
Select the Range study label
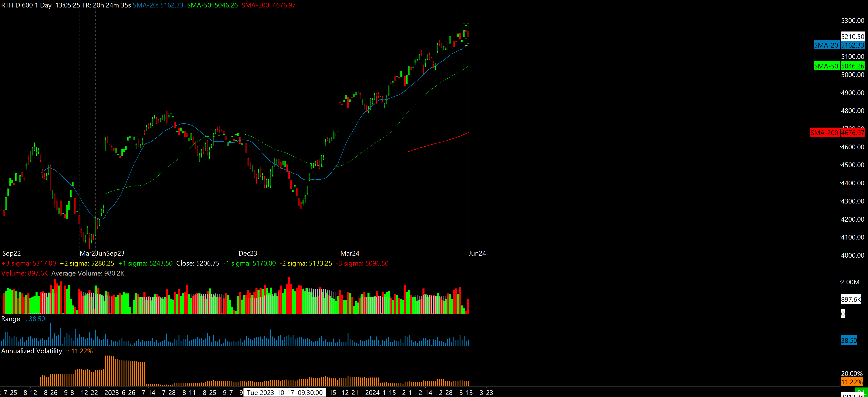click(x=10, y=319)
